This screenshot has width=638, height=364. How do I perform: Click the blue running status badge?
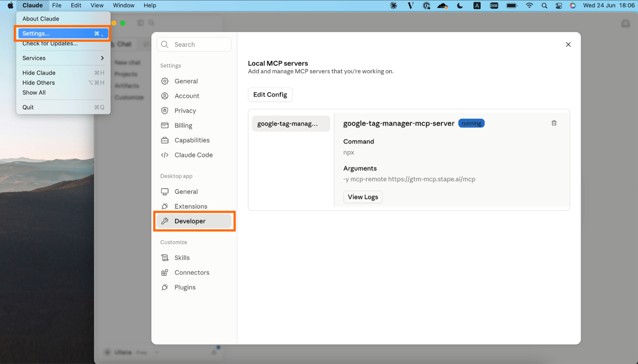(471, 123)
